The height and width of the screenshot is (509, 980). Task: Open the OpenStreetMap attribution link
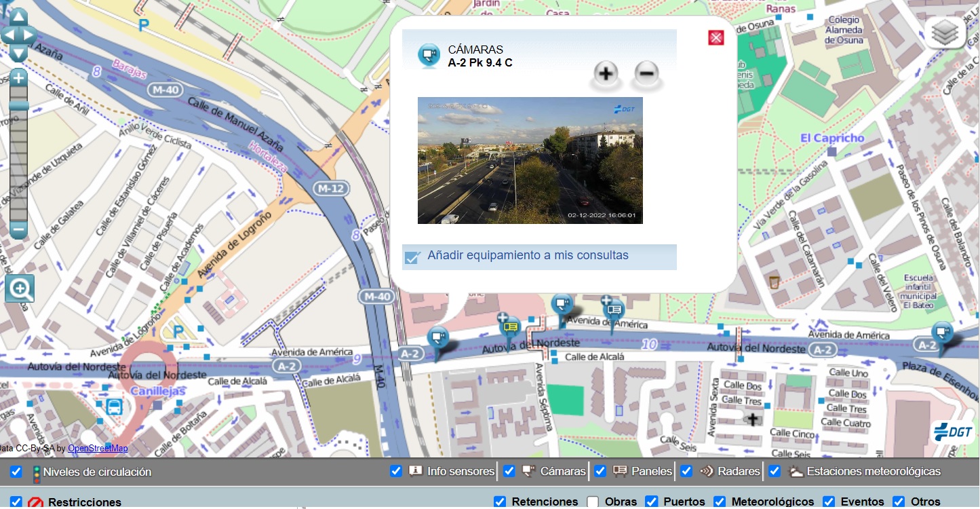click(98, 449)
